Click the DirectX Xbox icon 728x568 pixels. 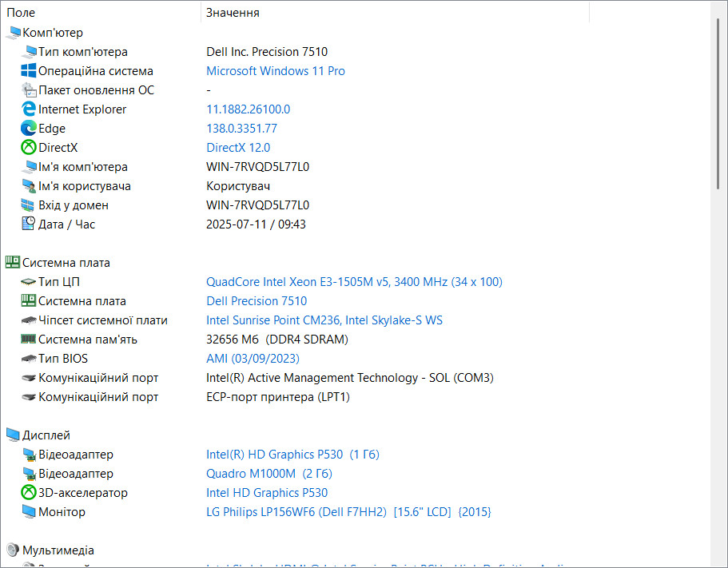[29, 148]
